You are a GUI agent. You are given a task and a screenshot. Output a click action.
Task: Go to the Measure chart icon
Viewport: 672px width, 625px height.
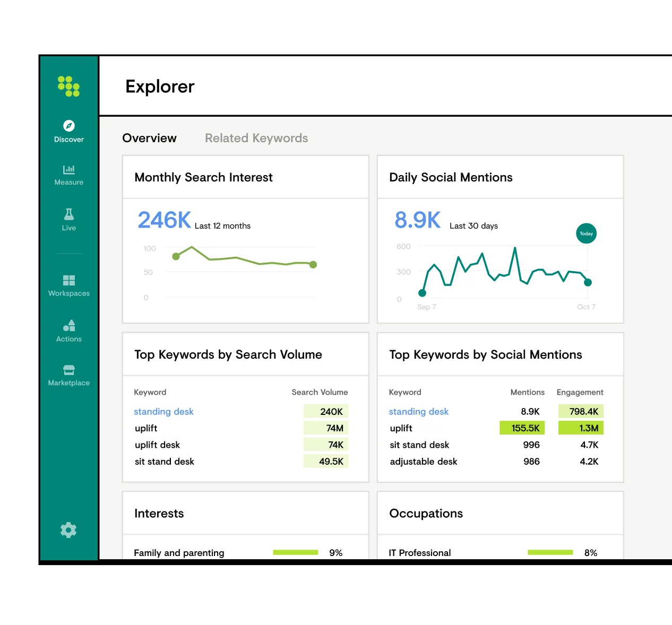[69, 170]
